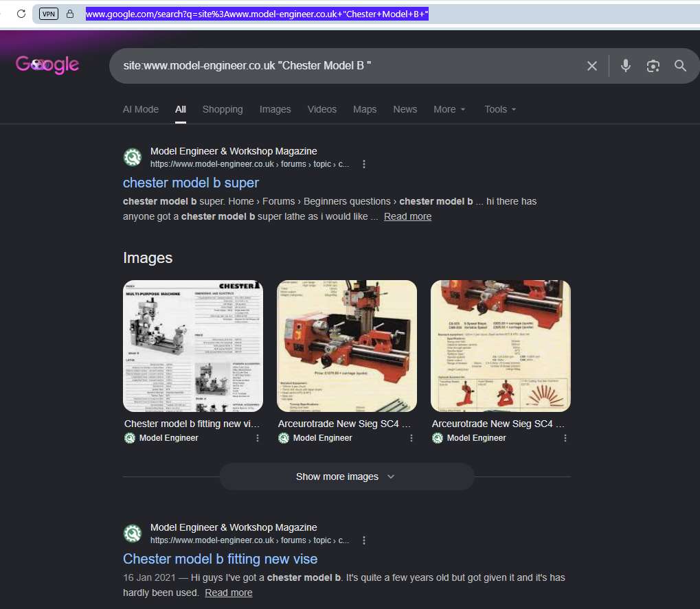The width and height of the screenshot is (700, 609).
Task: Click Read more on first result snippet
Action: tap(407, 216)
